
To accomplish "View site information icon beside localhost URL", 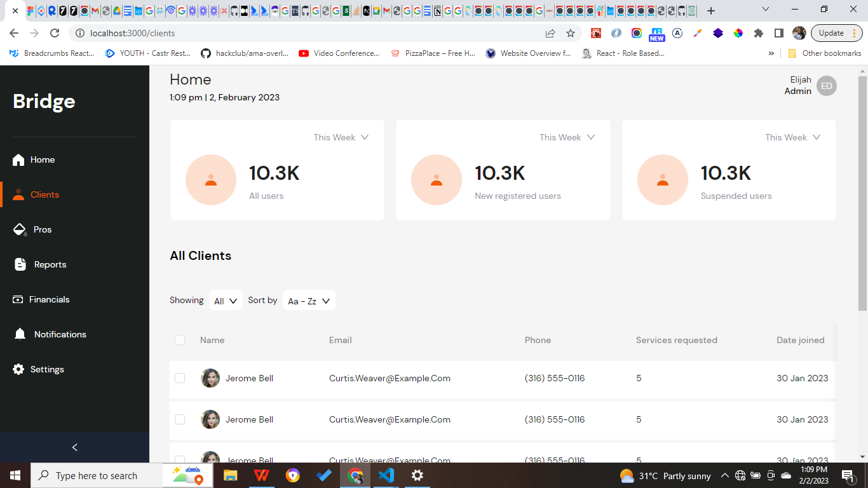I will point(80,33).
